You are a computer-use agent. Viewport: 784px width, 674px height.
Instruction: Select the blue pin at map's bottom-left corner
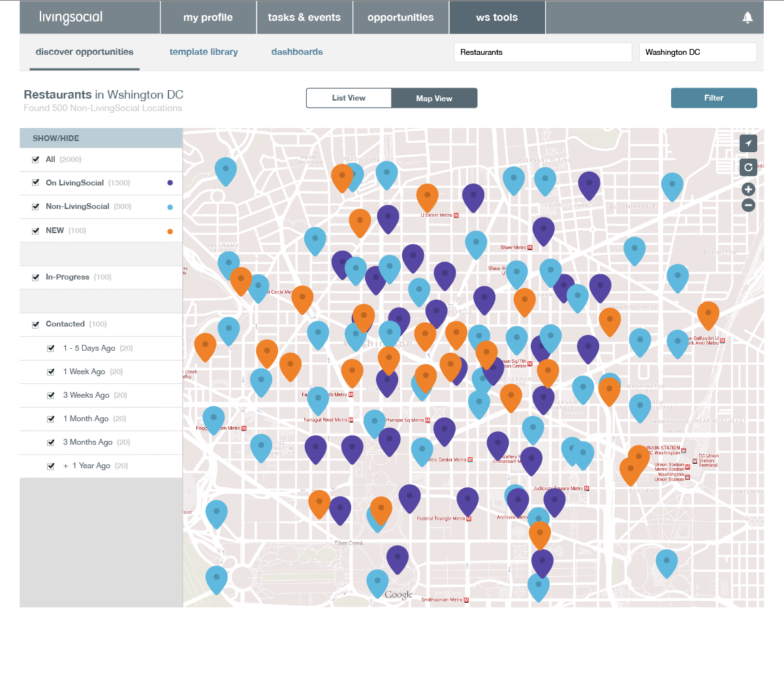pyautogui.click(x=217, y=579)
